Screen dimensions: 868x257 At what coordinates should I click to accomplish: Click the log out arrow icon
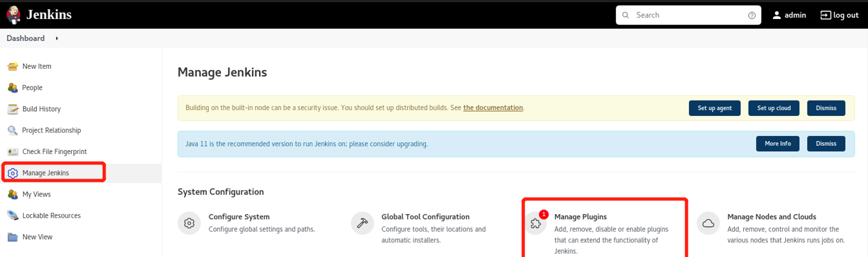825,15
